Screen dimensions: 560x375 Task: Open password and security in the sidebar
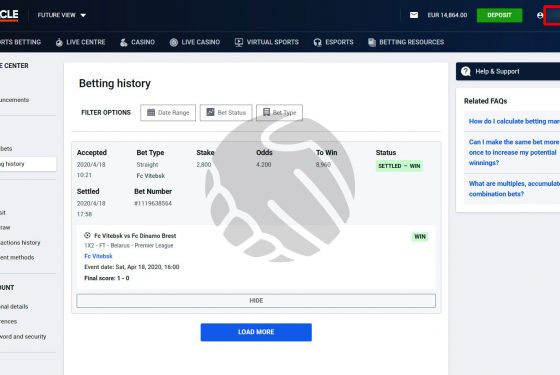23,337
